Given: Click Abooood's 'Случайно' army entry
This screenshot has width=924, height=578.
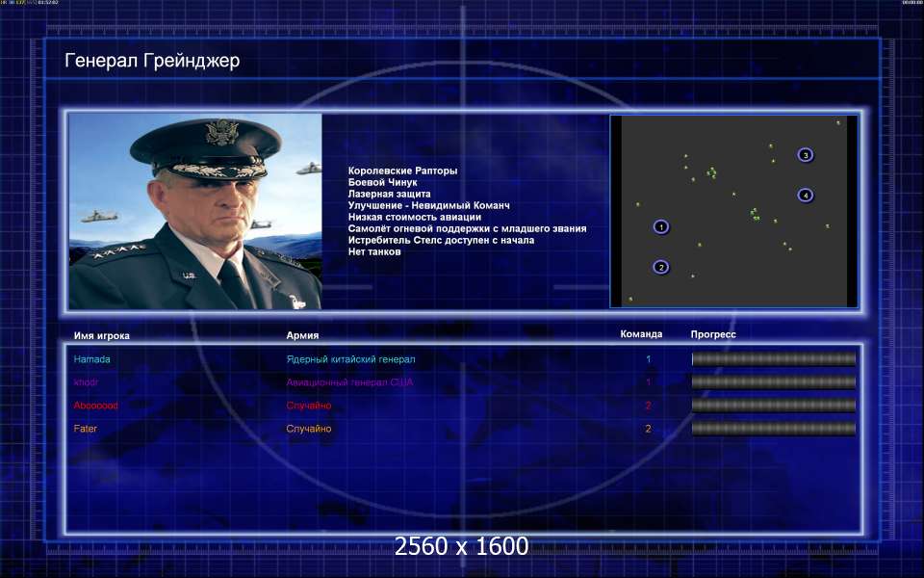Looking at the screenshot, I should coord(309,406).
